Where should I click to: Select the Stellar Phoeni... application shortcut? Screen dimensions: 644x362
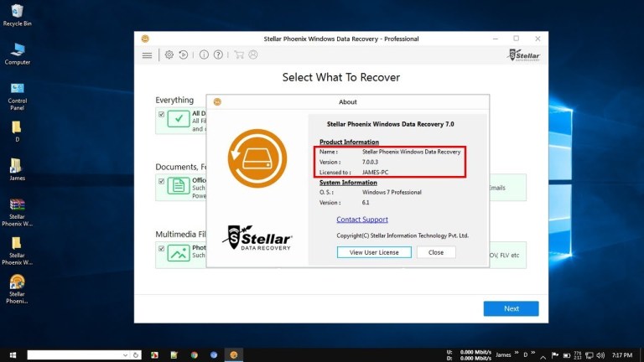17,289
